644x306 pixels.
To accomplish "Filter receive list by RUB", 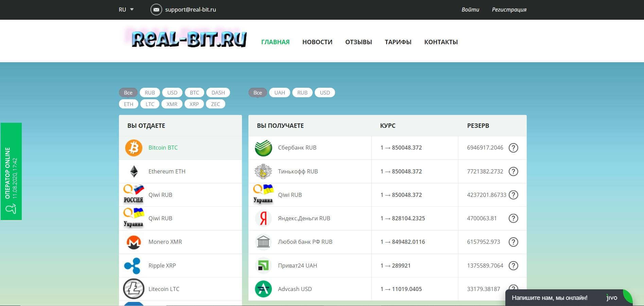I will (x=302, y=92).
